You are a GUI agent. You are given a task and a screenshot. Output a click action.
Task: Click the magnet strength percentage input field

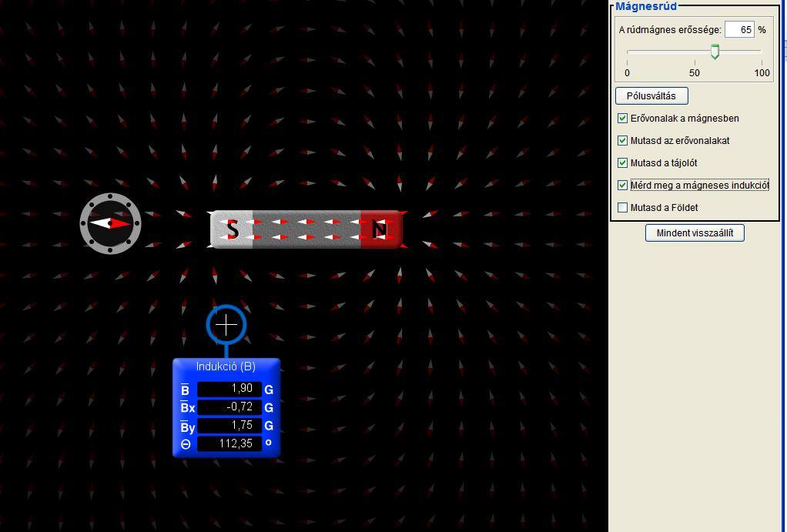(739, 30)
